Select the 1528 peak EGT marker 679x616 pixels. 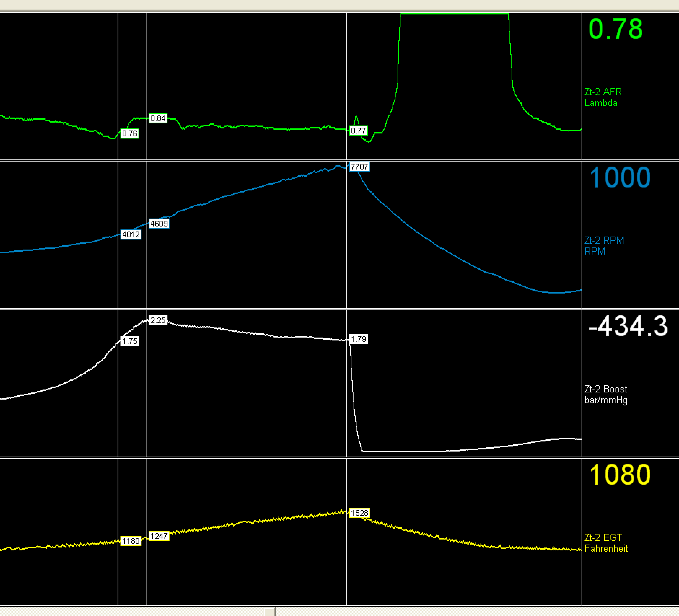click(359, 513)
